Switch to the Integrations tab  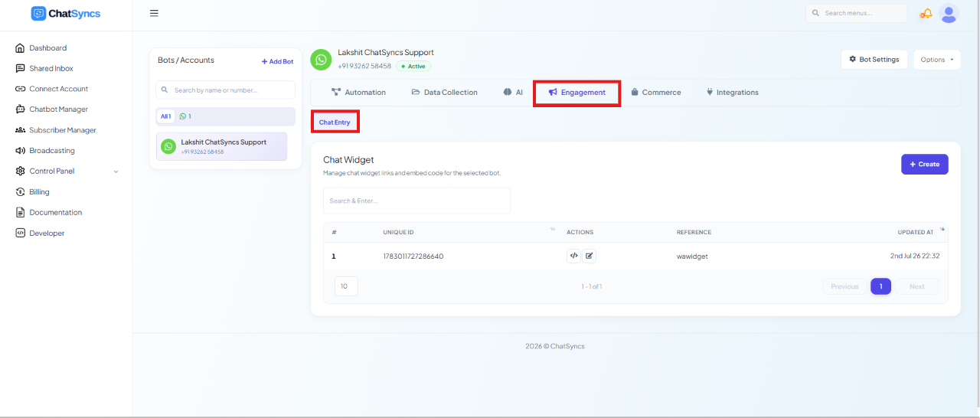[x=732, y=93]
